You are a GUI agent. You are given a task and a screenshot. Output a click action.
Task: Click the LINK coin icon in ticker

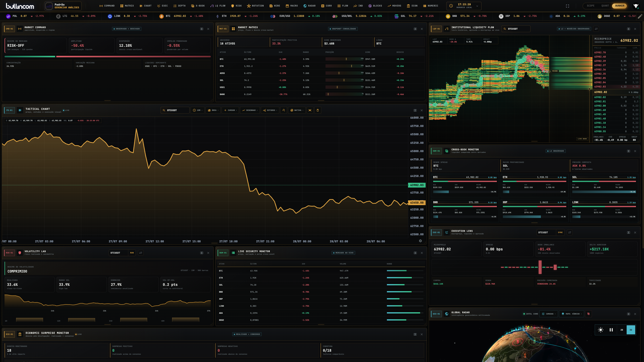[x=110, y=16]
